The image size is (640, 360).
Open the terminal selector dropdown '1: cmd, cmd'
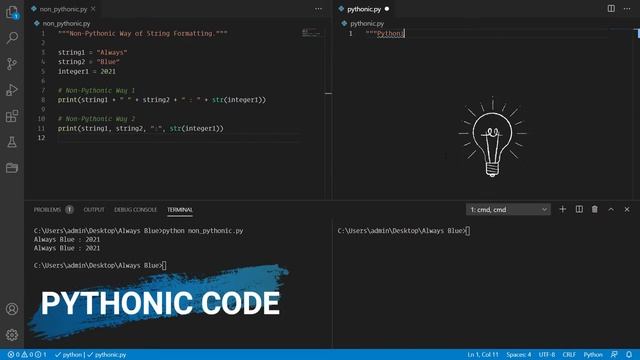[x=508, y=209]
